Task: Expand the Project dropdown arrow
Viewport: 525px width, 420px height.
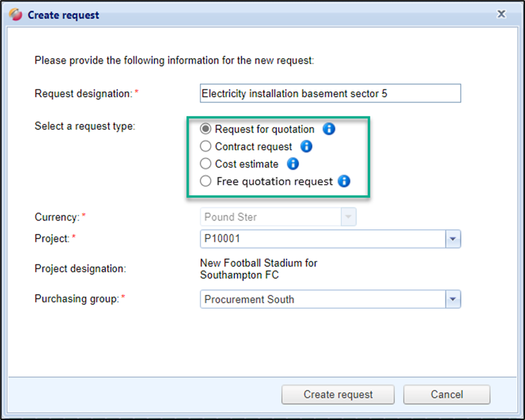Action: coord(453,238)
